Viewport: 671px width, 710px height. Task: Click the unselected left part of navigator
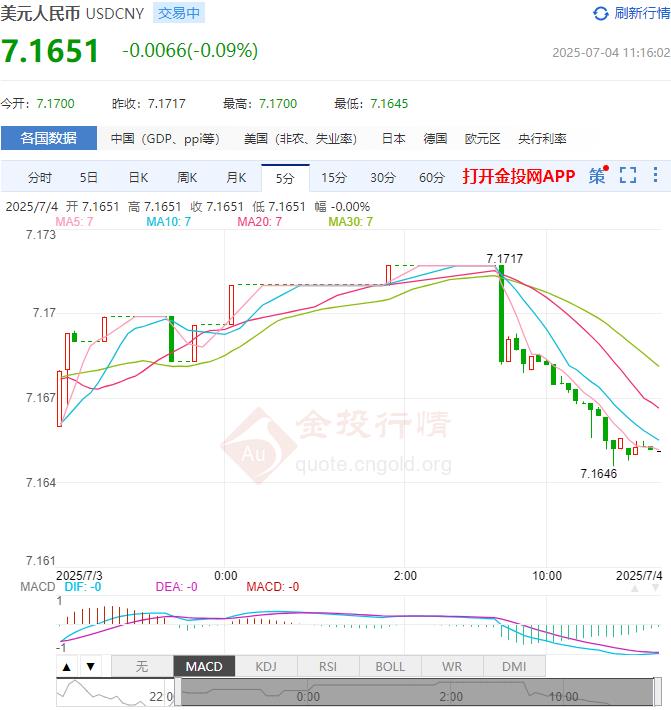coord(115,692)
